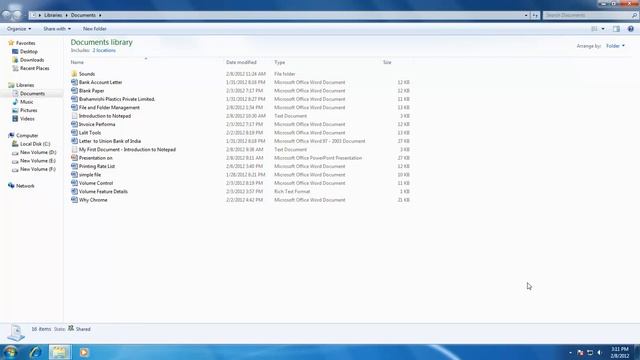Select the Blank Paper Word document icon
This screenshot has height=360, width=640.
[74, 91]
